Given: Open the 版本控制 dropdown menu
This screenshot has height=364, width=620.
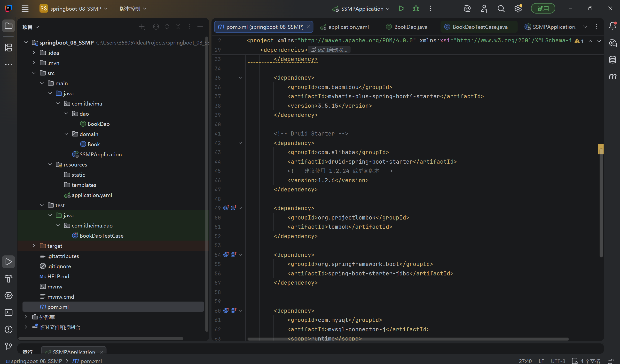Looking at the screenshot, I should pyautogui.click(x=133, y=9).
